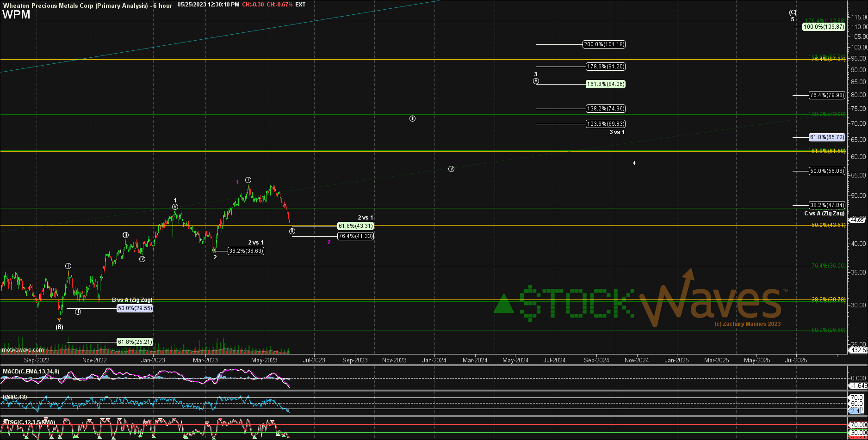Click the 'Jul-2023' date axis label
Screen dimensions: 868x440
(x=314, y=360)
